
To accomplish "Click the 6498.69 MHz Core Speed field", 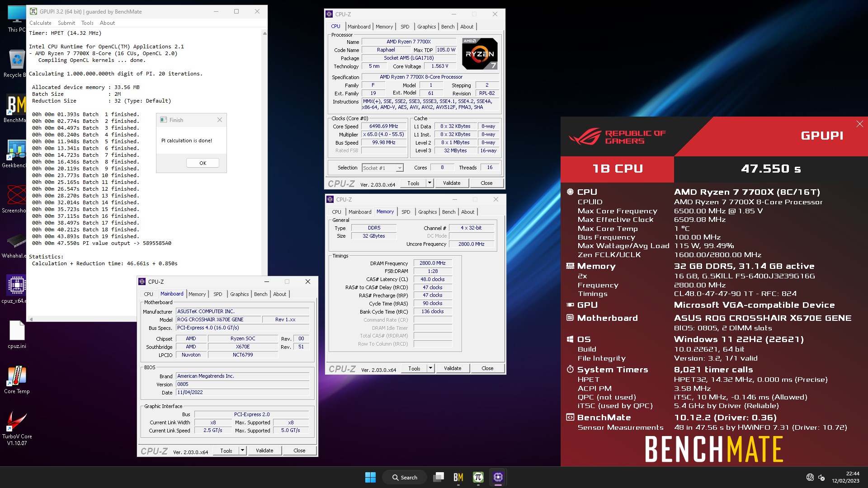I will tap(383, 127).
